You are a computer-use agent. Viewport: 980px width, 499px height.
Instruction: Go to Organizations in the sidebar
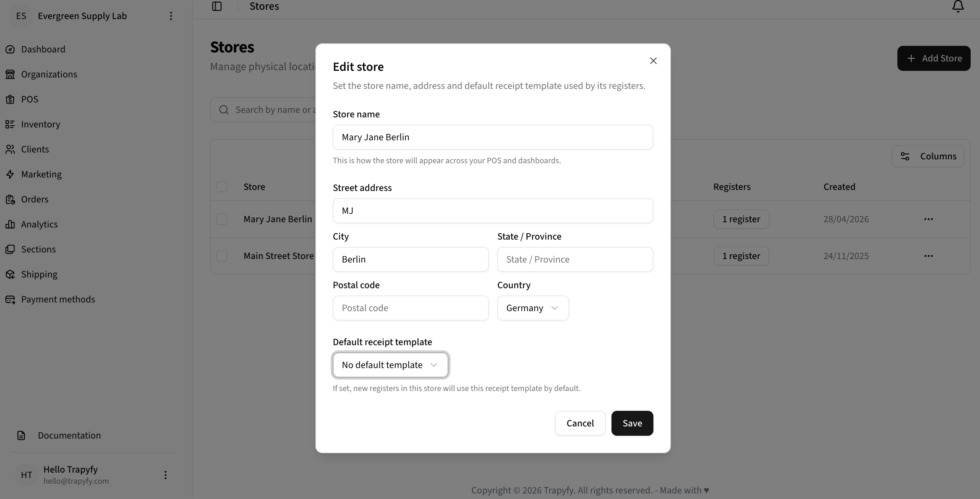(49, 74)
